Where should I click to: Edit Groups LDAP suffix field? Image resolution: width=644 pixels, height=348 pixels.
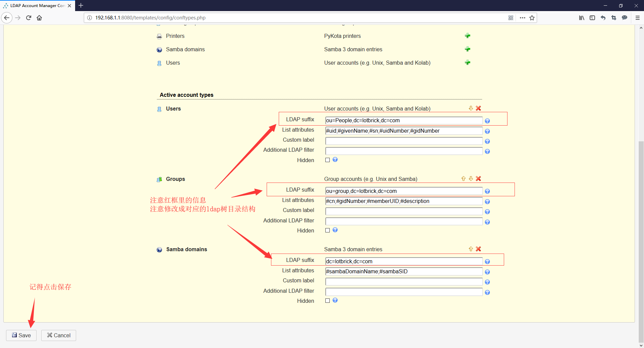click(404, 191)
